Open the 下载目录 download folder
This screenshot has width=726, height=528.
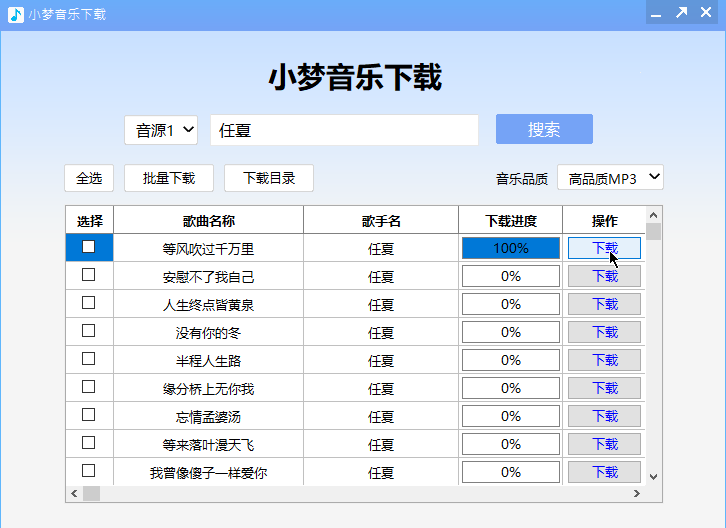pyautogui.click(x=269, y=178)
